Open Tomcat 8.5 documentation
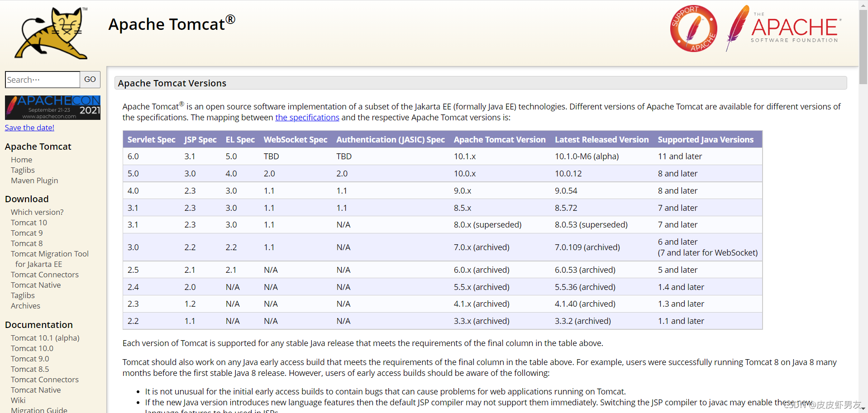The width and height of the screenshot is (868, 413). click(30, 369)
